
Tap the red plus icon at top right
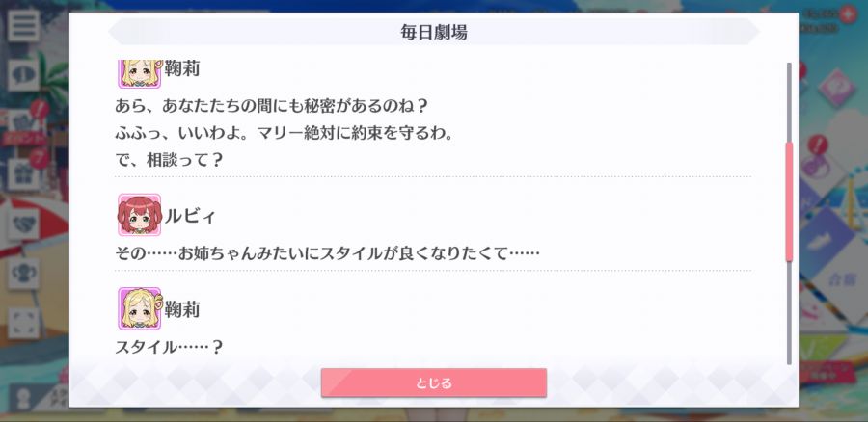[848, 14]
